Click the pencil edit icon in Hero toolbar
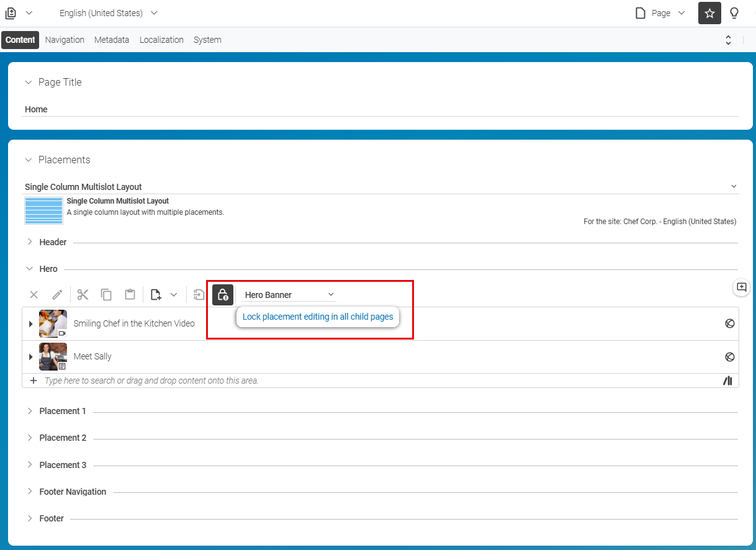This screenshot has width=756, height=550. pos(57,295)
